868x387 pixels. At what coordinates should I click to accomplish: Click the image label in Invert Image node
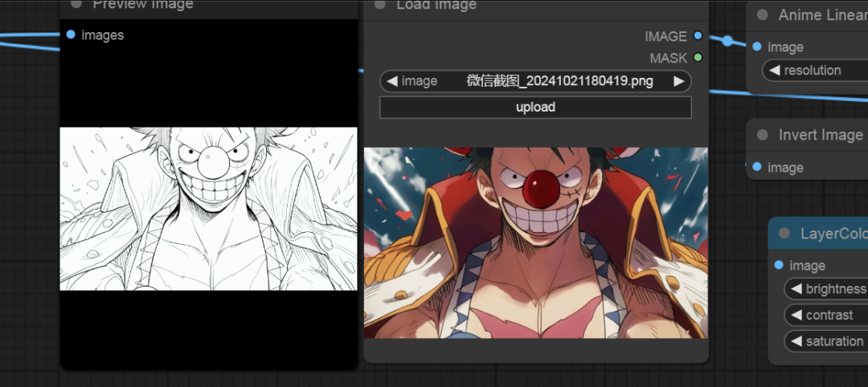point(785,168)
